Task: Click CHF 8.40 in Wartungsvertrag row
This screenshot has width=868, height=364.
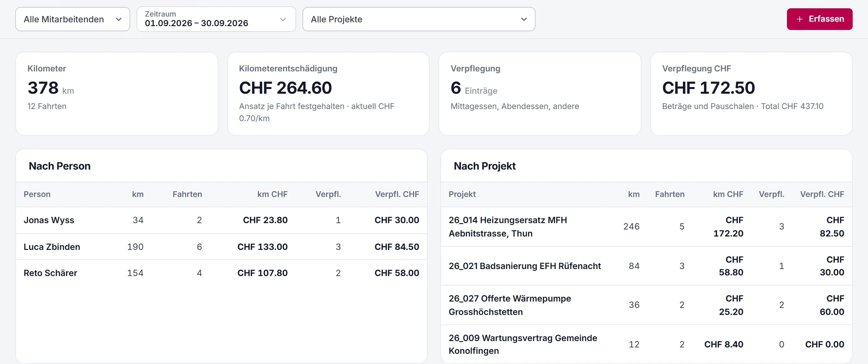Action: pos(723,344)
